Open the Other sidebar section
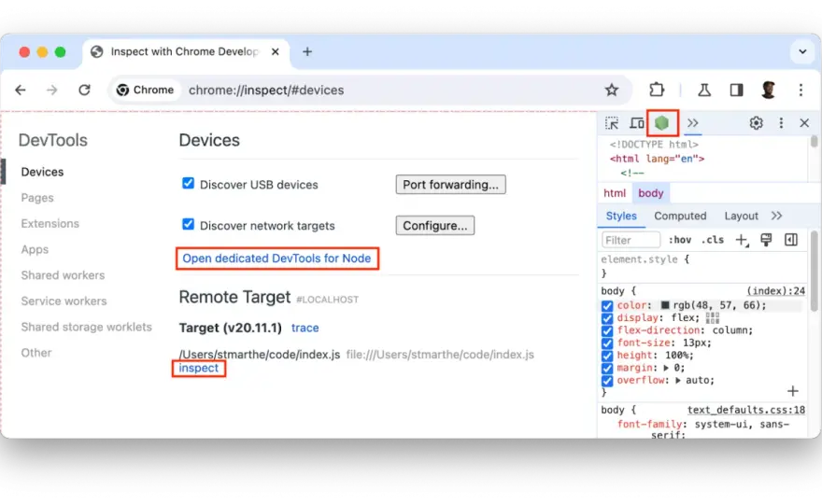This screenshot has width=822, height=504. 36,353
